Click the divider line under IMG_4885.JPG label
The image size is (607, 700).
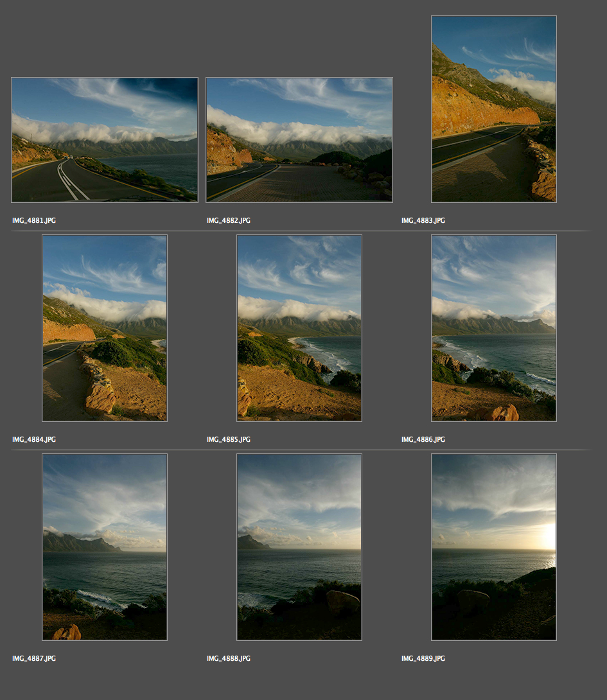pos(299,450)
